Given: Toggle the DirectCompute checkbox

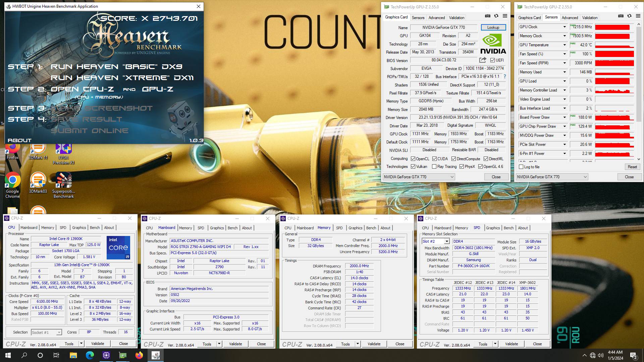Looking at the screenshot, I should (x=453, y=159).
